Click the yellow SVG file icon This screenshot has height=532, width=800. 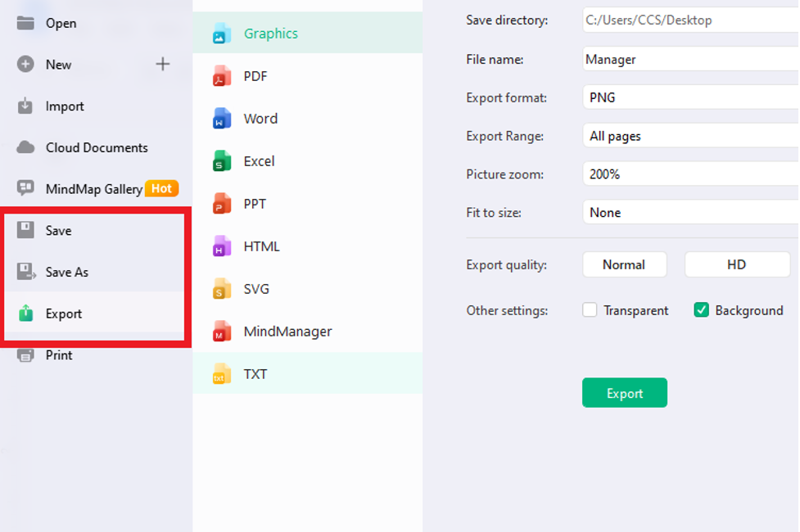(221, 289)
